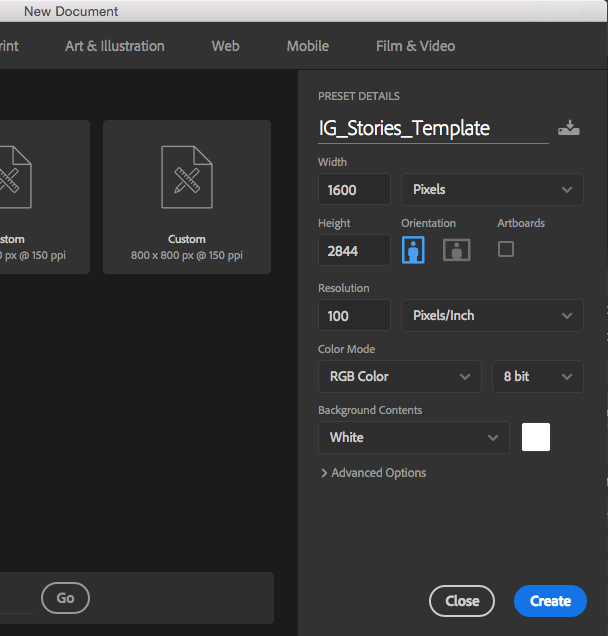Screen dimensions: 608x636
Task: Open Background Contents White dropdown
Action: (x=414, y=437)
